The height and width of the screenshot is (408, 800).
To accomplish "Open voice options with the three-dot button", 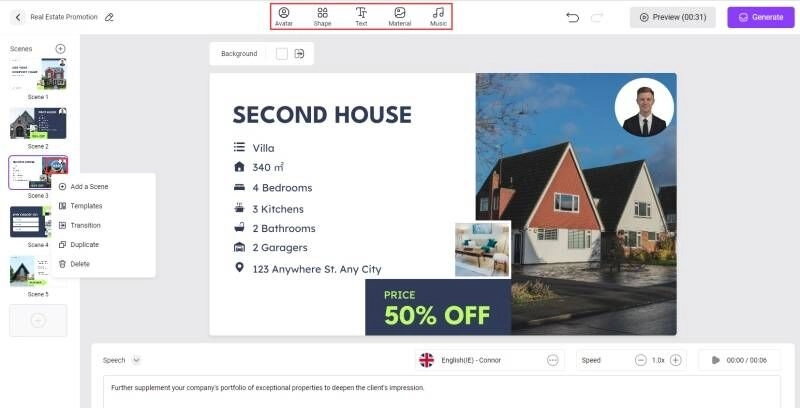I will pos(552,360).
